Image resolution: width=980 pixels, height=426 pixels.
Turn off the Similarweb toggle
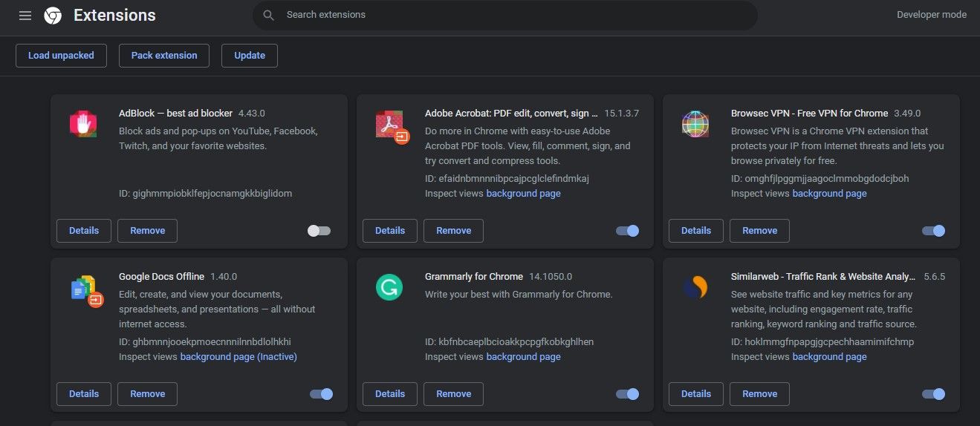coord(933,394)
